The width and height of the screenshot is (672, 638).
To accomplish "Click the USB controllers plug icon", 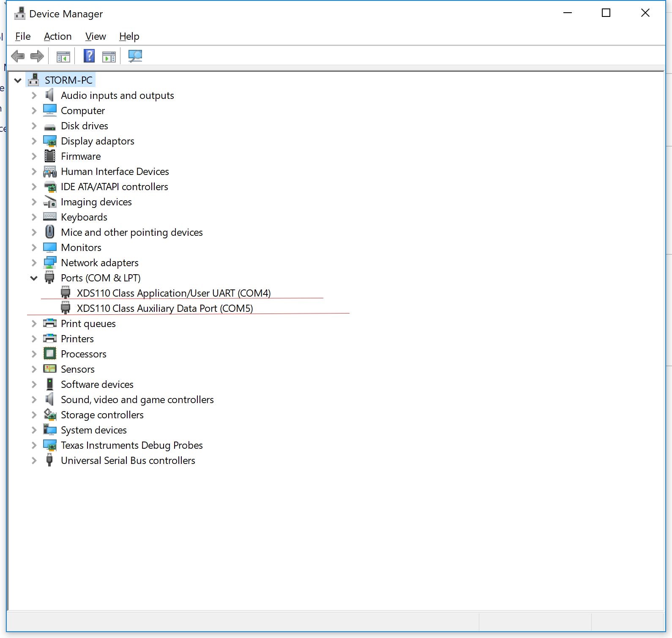I will pos(50,460).
